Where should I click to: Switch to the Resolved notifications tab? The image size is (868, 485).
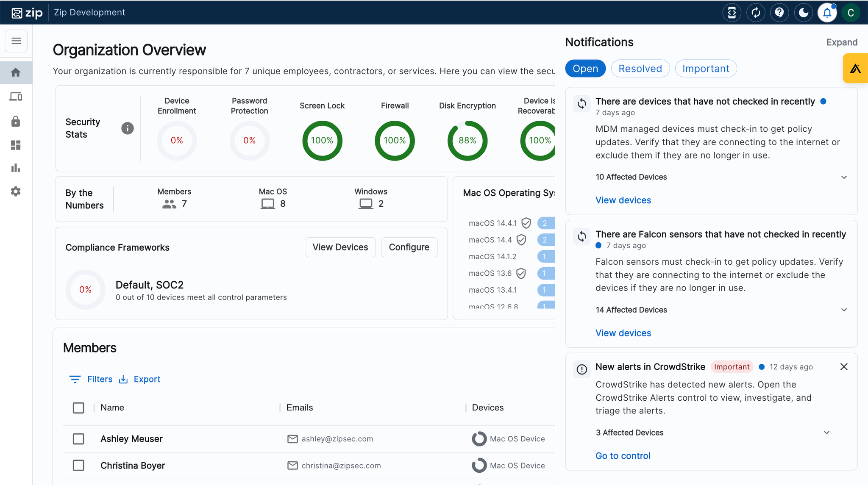640,69
